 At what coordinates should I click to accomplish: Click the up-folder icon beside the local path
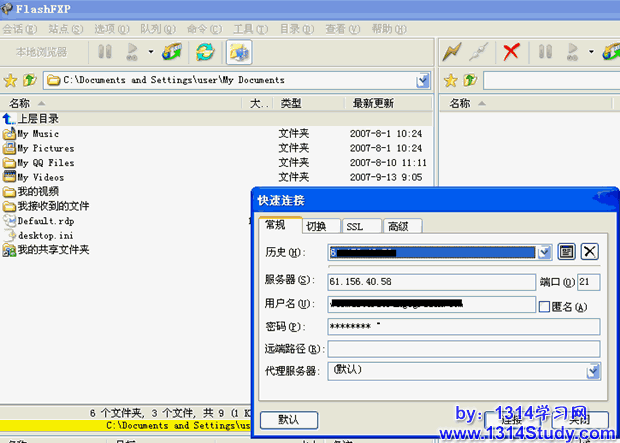(x=29, y=80)
